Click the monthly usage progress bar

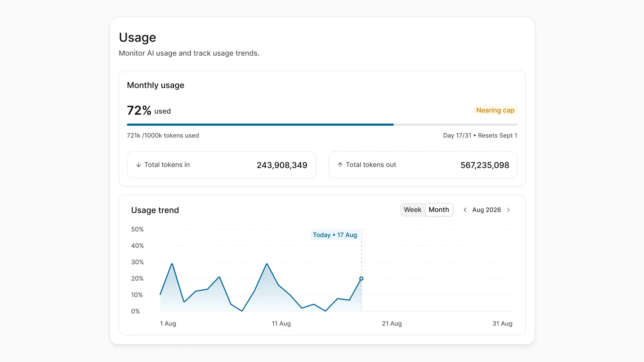coord(322,125)
